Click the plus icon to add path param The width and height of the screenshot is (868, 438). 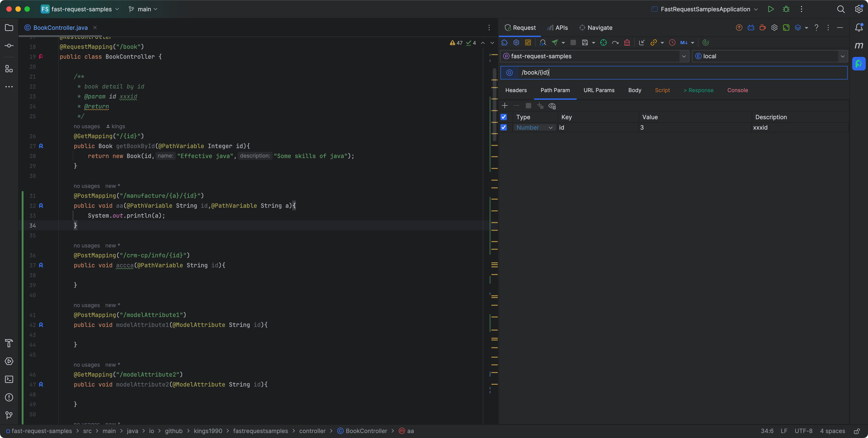point(505,106)
